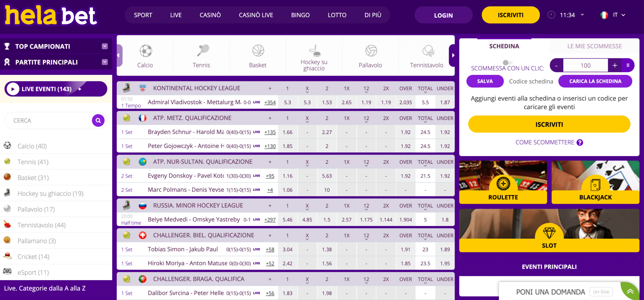644x300 pixels.
Task: Select the Pallavolo category icon
Action: (x=371, y=50)
